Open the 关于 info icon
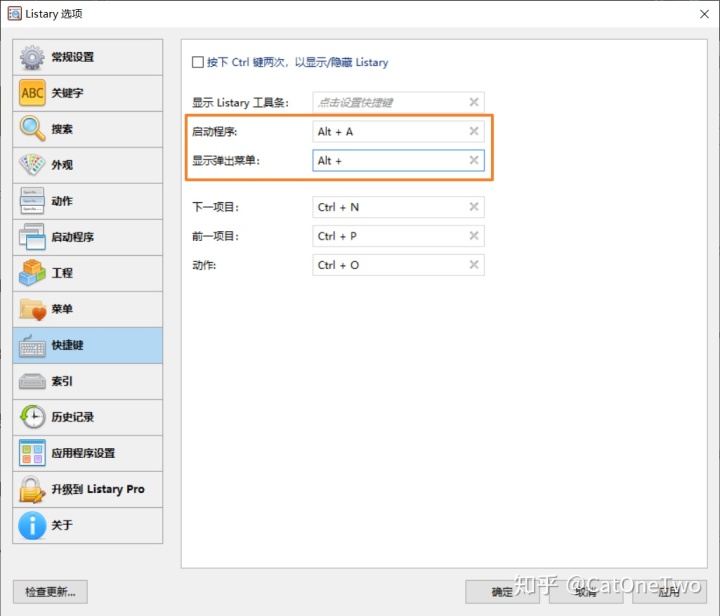The height and width of the screenshot is (616, 720). coord(32,526)
